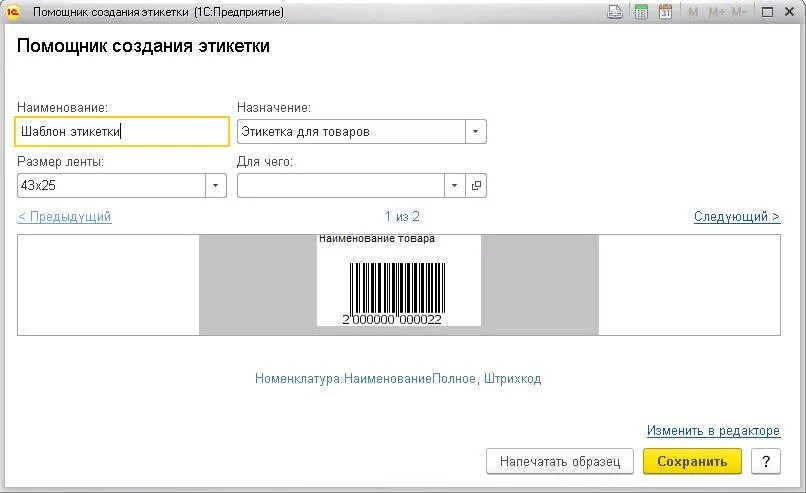Image resolution: width=806 pixels, height=493 pixels.
Task: Open the calendar icon in title bar
Action: click(x=665, y=12)
